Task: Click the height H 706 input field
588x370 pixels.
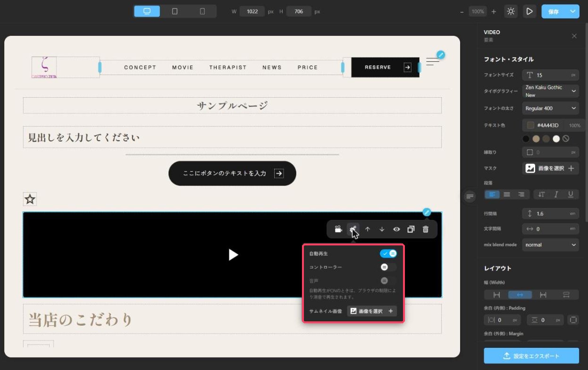Action: 299,11
